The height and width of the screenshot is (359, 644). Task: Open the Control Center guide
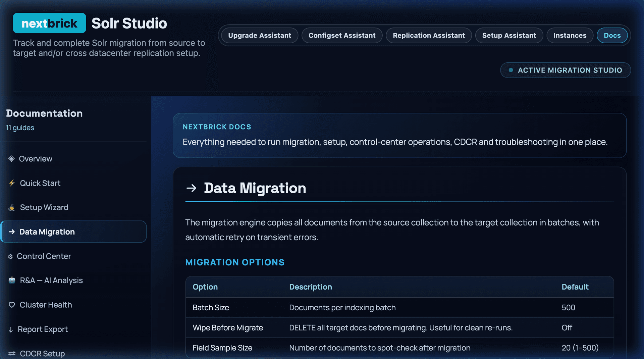(73, 256)
